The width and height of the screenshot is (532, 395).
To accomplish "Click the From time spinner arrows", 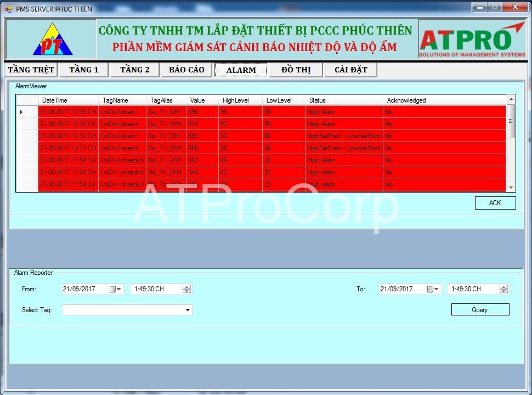I will tap(186, 289).
